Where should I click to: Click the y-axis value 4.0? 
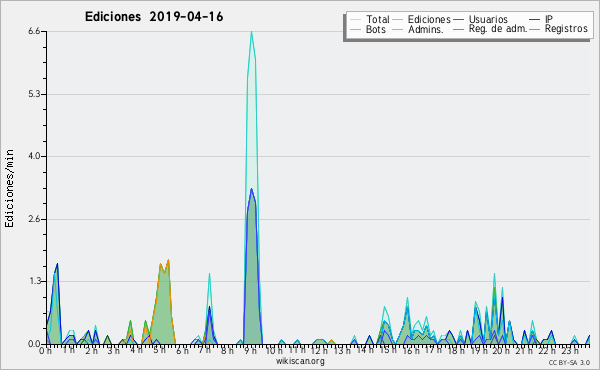point(34,156)
